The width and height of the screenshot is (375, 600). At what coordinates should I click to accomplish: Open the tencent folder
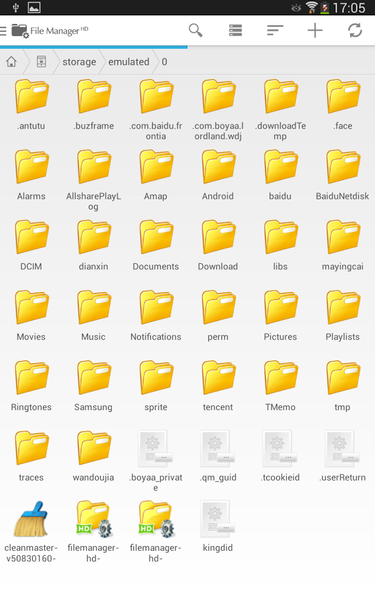pyautogui.click(x=218, y=384)
